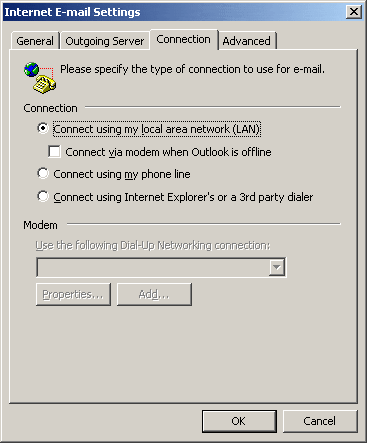Expand the Dial-Up Networking connection dropdown arrow
This screenshot has height=443, width=367.
click(x=277, y=267)
